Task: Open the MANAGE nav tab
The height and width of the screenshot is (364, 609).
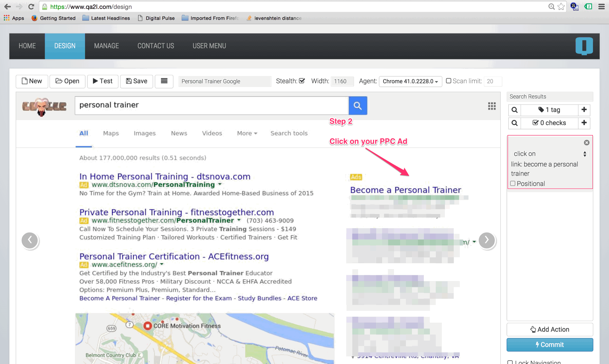Action: pos(106,46)
